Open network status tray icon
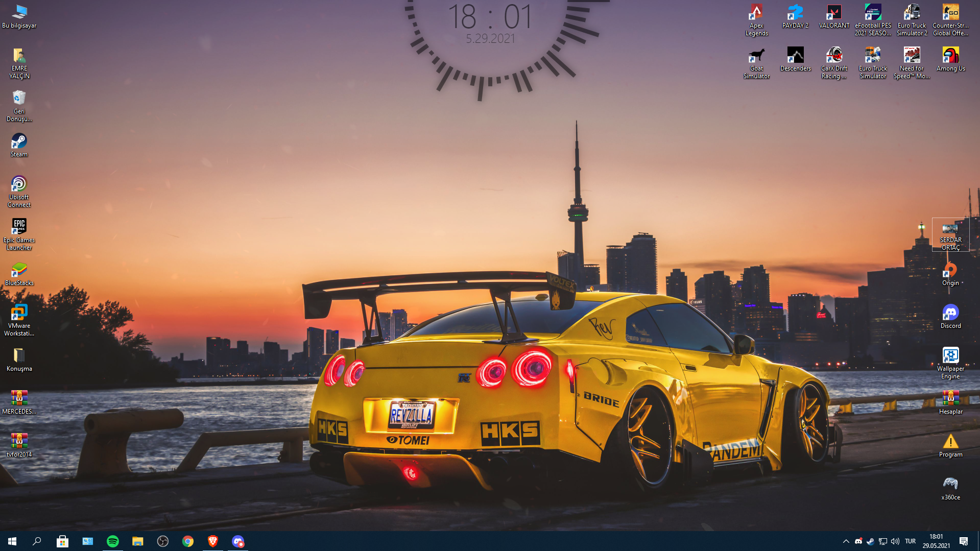This screenshot has width=980, height=551. [882, 541]
